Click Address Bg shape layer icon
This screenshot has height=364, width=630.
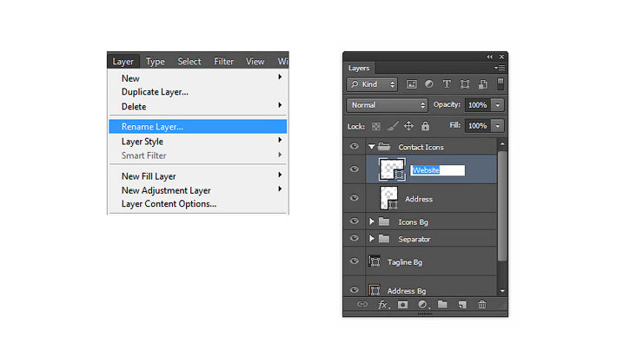(x=375, y=289)
